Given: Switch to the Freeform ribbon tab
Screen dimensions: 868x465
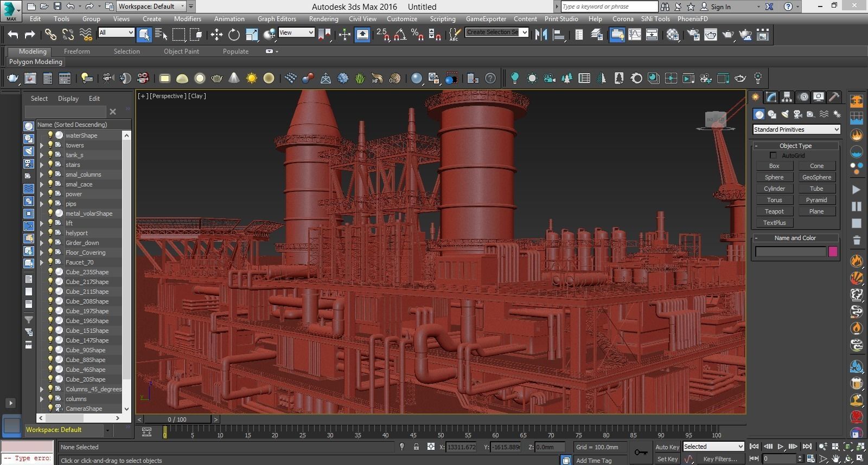Looking at the screenshot, I should 77,51.
